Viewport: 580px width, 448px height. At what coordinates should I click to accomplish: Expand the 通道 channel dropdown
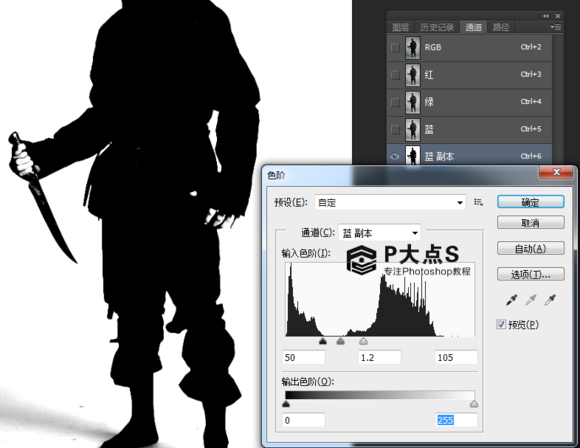tap(380, 233)
